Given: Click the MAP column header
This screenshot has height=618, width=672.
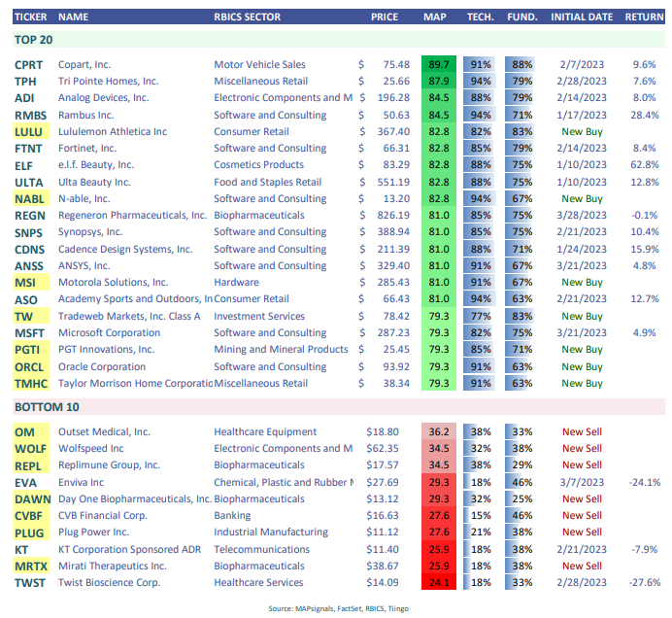Looking at the screenshot, I should 435,17.
